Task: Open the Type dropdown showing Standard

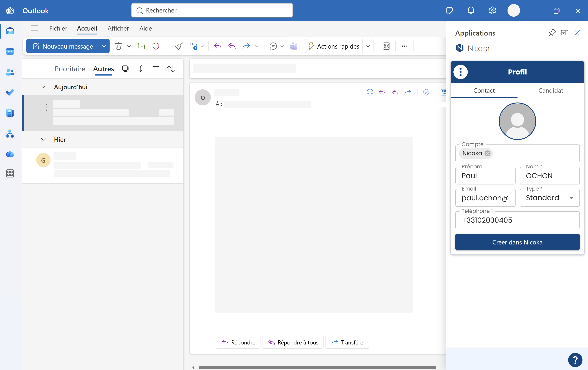Action: pyautogui.click(x=550, y=198)
